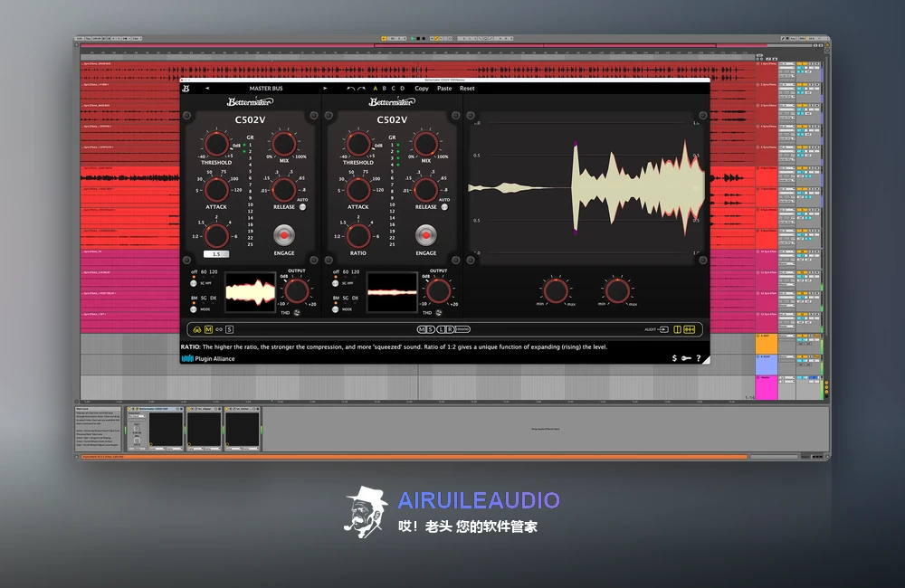Click the right unit Release knob
This screenshot has width=905, height=588.
[x=426, y=189]
